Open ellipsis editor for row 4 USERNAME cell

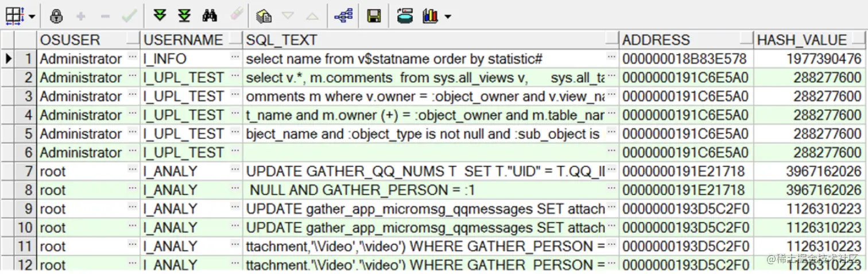[x=235, y=115]
